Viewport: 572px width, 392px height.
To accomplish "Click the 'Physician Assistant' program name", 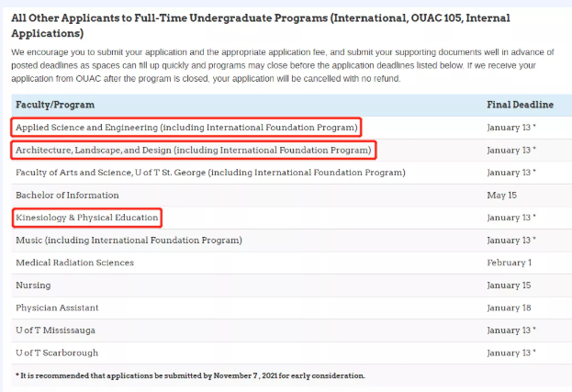I will [x=57, y=308].
